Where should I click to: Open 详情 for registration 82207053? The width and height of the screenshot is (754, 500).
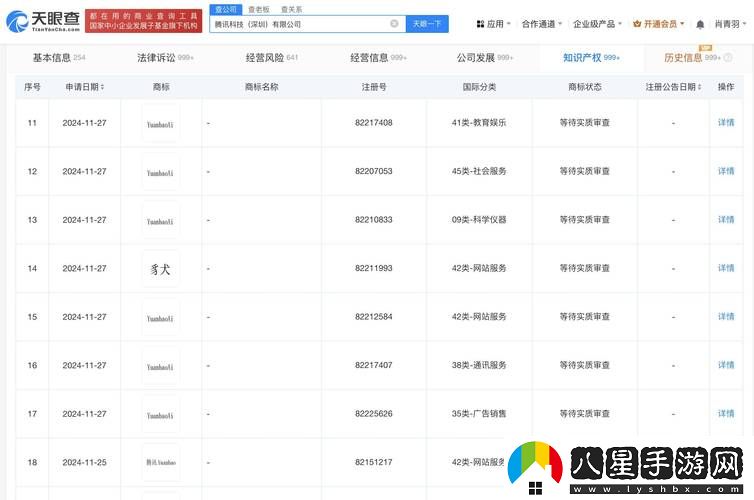coord(726,171)
